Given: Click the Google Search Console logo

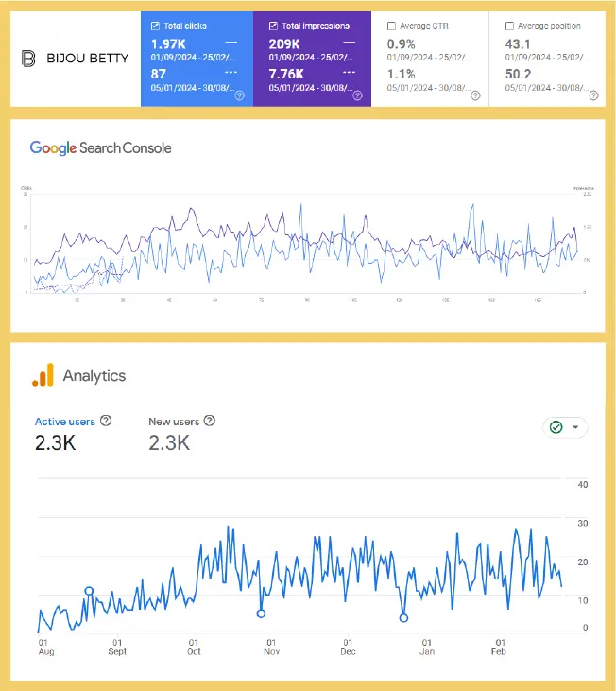Looking at the screenshot, I should point(100,148).
